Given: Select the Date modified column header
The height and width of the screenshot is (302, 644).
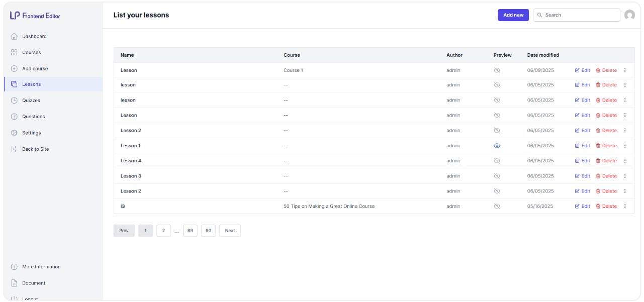Looking at the screenshot, I should 542,55.
